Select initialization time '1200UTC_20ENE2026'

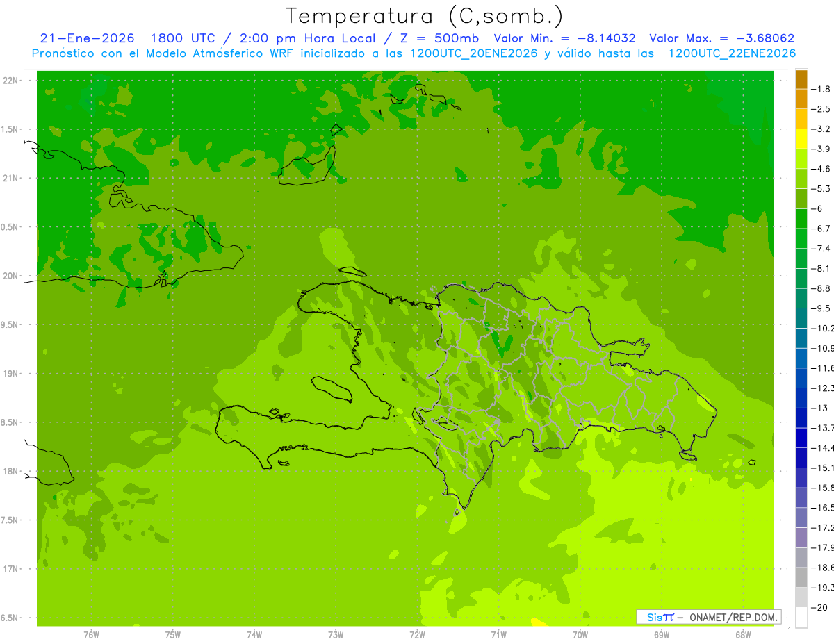click(474, 53)
